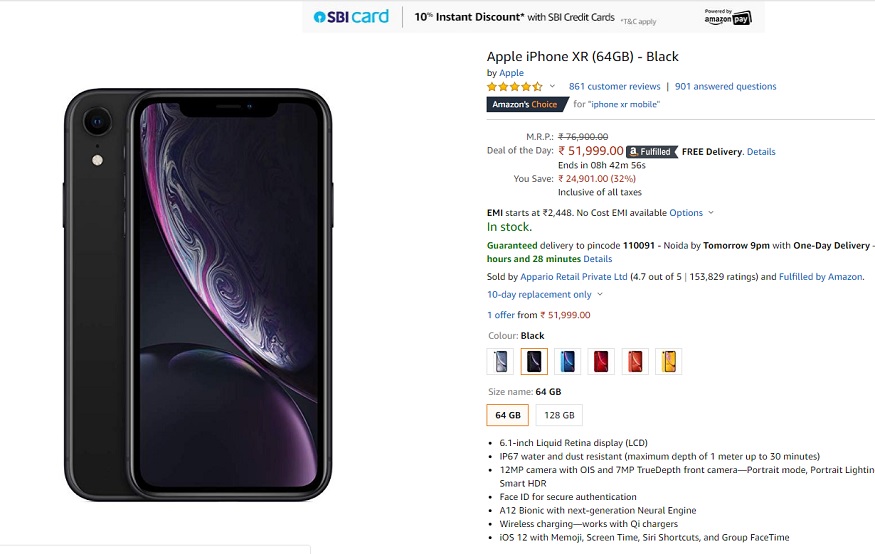Screen dimensions: 875x554
Task: Select the white iPhone colour option
Action: [501, 362]
